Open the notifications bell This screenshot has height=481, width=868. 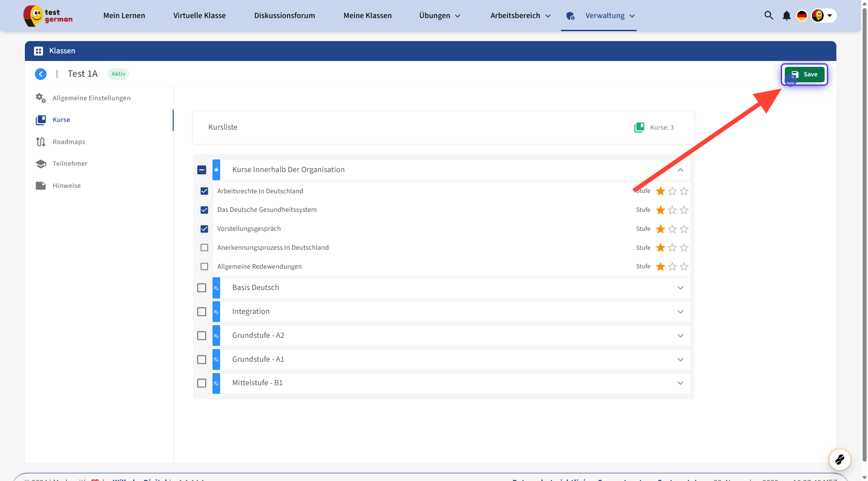[787, 16]
